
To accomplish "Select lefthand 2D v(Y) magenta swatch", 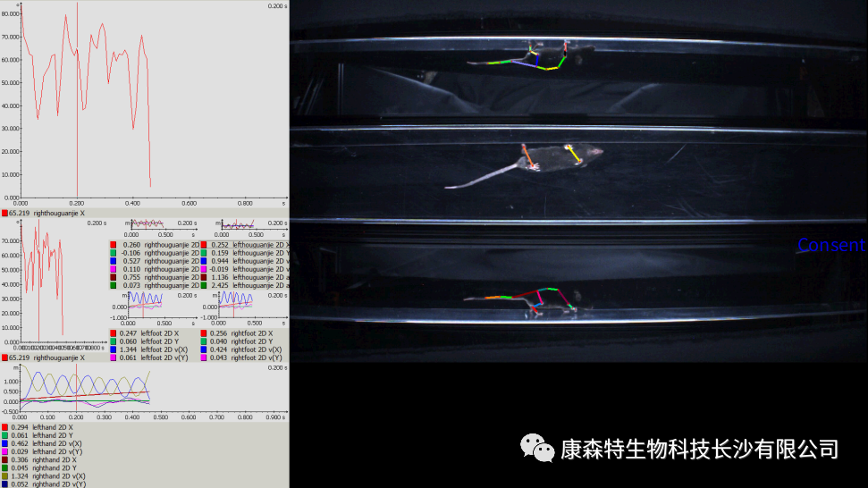I will click(x=4, y=450).
